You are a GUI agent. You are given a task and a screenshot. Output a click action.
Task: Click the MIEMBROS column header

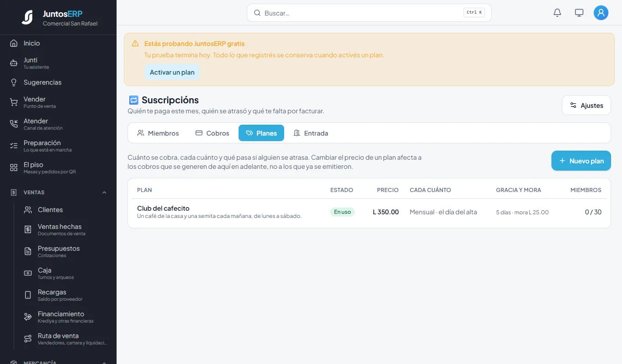(x=586, y=190)
